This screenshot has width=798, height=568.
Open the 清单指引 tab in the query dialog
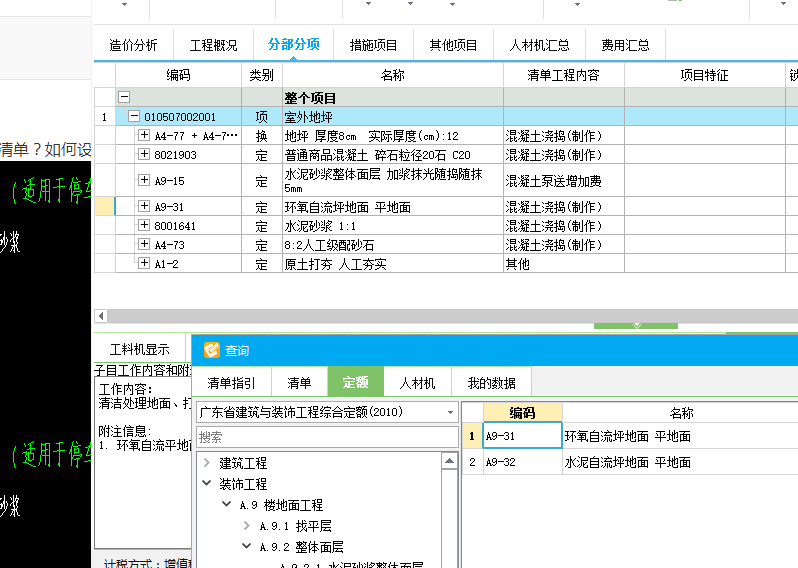pyautogui.click(x=232, y=383)
